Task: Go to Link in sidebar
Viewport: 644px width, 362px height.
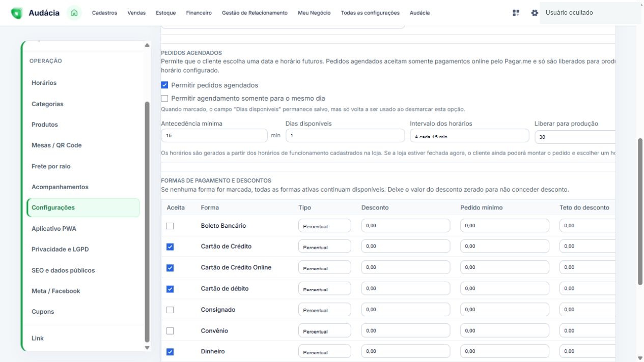Action: tap(83, 338)
